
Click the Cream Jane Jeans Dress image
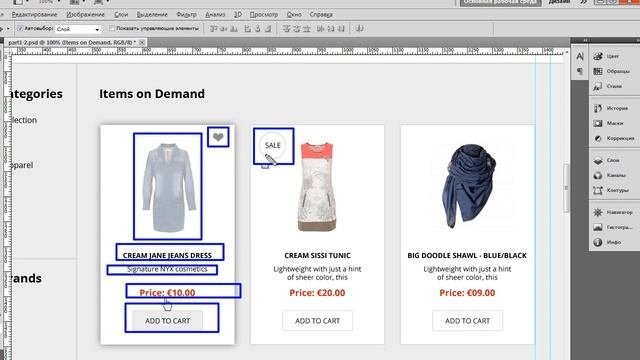(x=168, y=187)
